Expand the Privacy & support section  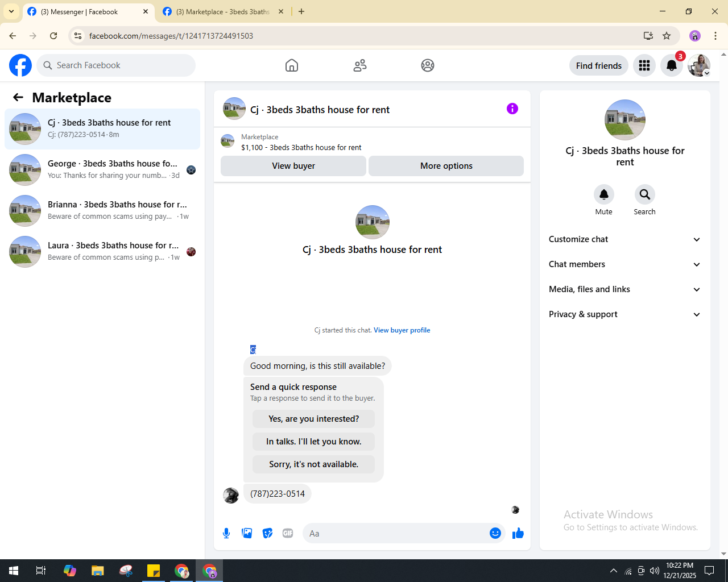(x=624, y=314)
